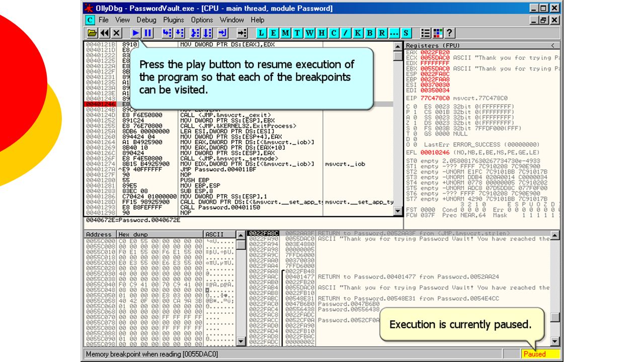Show Log window with L button
The image size is (644, 362).
click(x=261, y=33)
